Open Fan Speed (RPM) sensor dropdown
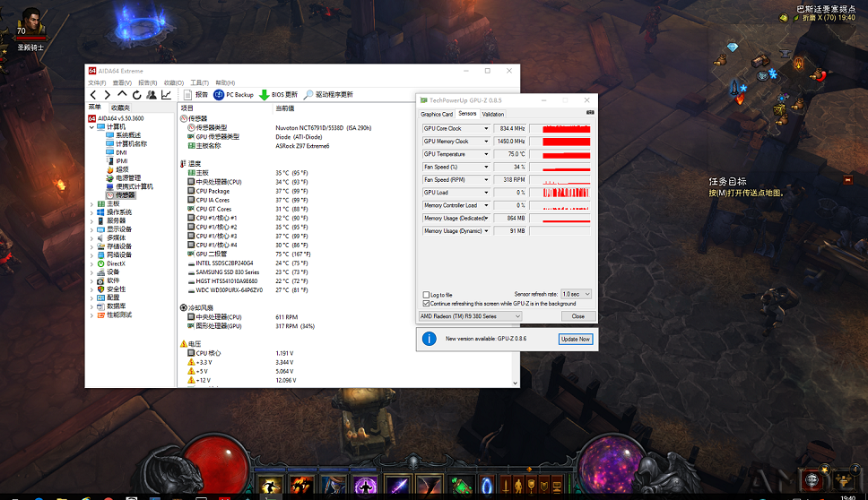 click(x=486, y=180)
